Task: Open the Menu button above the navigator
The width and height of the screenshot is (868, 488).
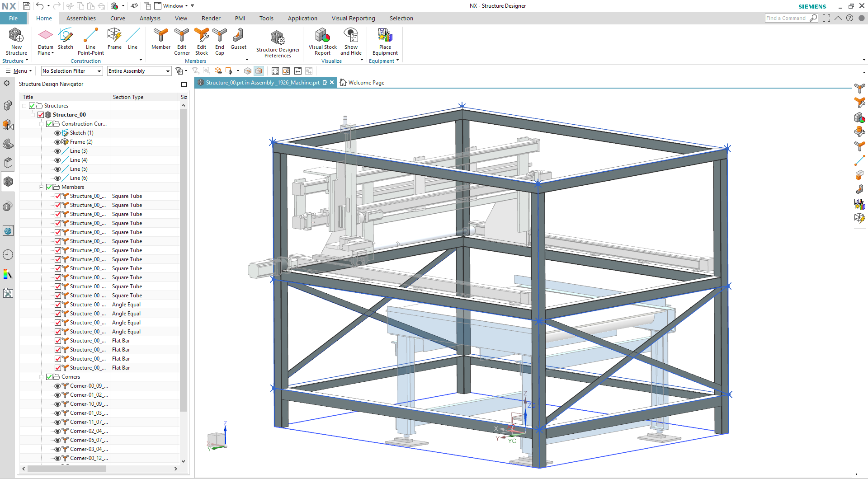Action: click(18, 71)
